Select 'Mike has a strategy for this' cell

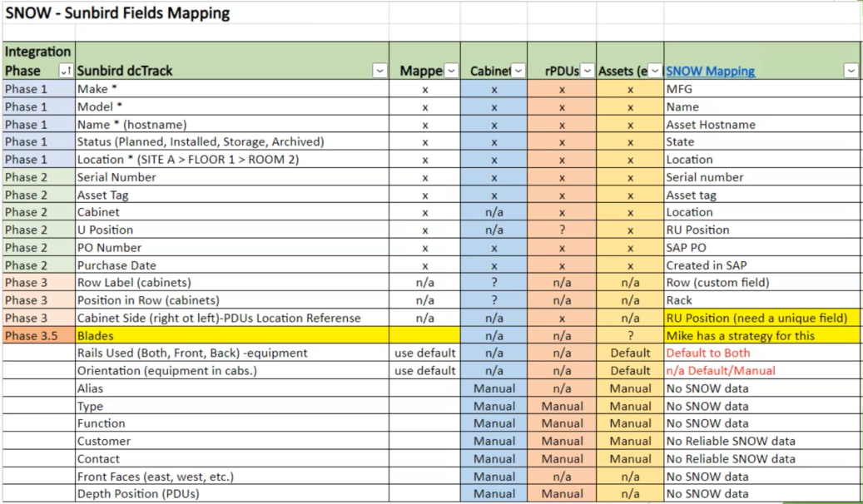coord(761,335)
